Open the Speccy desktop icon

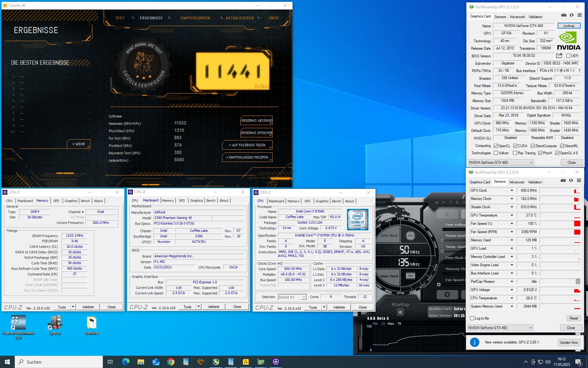point(55,325)
